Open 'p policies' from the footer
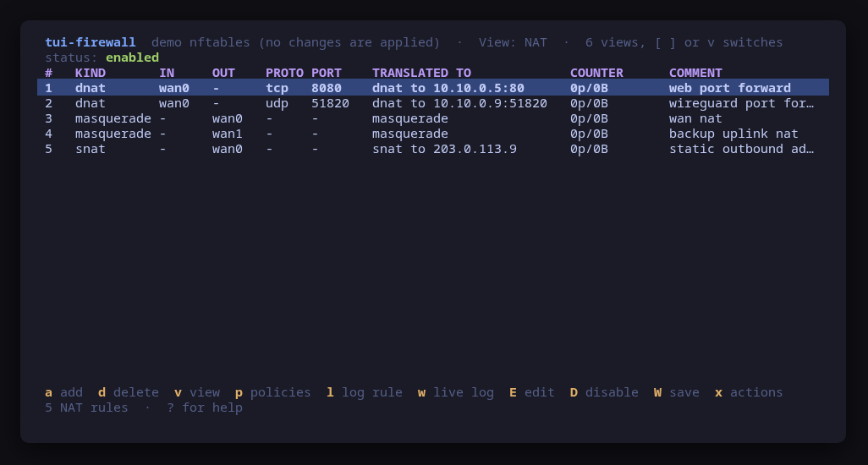 (273, 392)
